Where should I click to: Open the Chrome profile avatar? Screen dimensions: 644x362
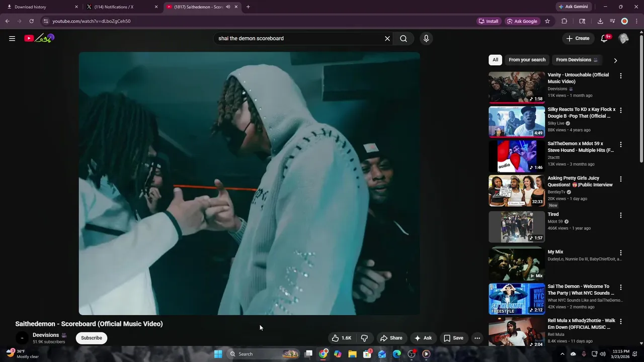624,21
